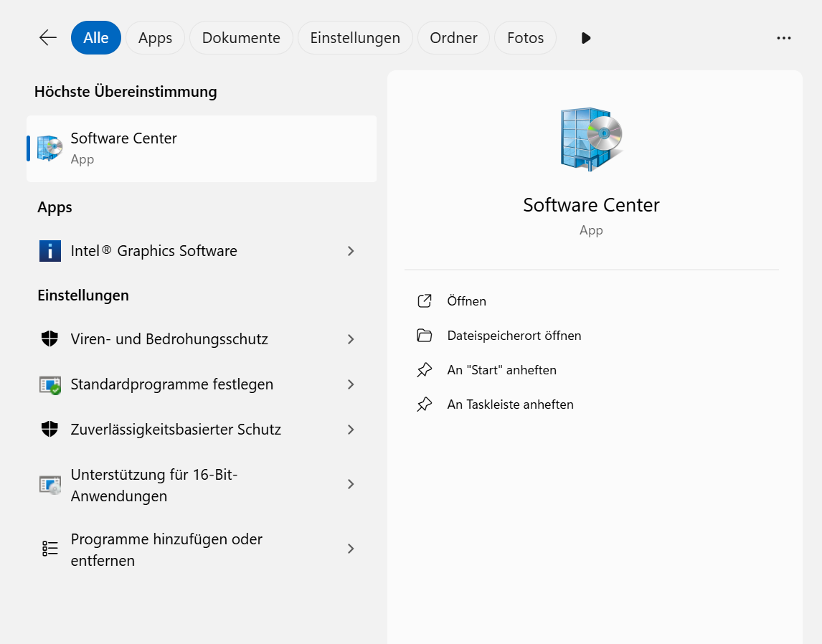Click Software Center title in preview pane
822x644 pixels.
(x=591, y=205)
